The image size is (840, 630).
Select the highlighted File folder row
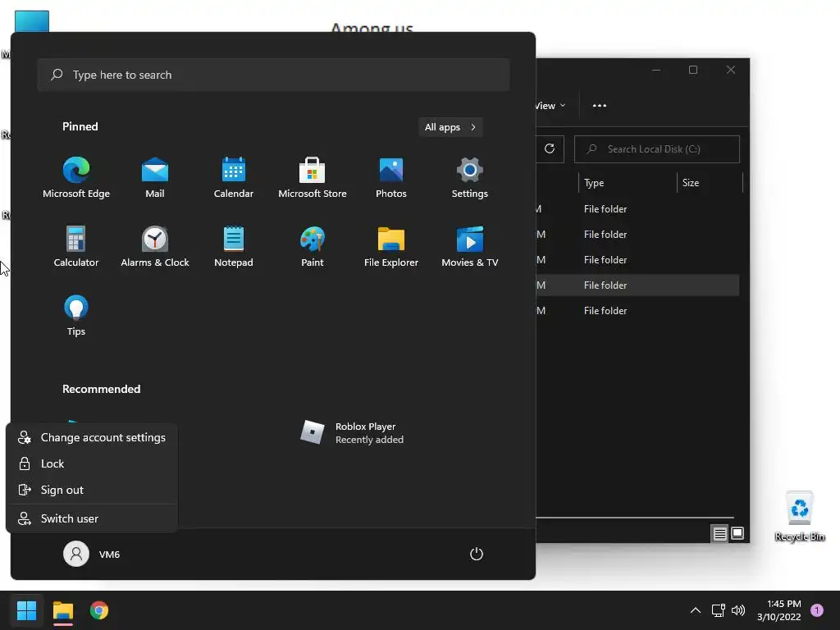tap(637, 285)
